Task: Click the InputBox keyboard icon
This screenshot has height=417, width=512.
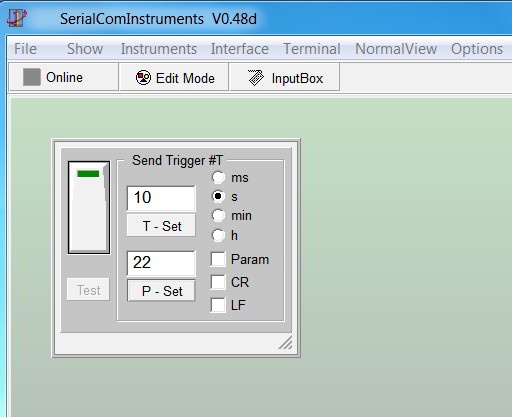Action: (x=256, y=78)
